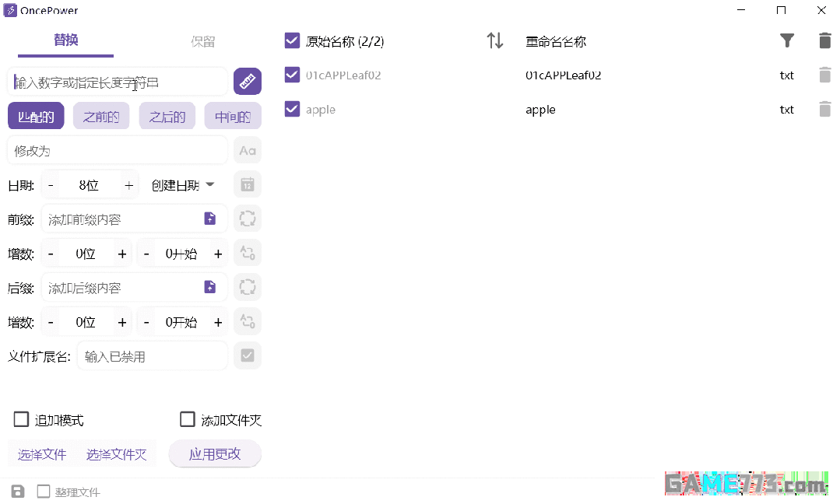
Task: Click the numbering icon beside prefix increment row
Action: click(247, 253)
